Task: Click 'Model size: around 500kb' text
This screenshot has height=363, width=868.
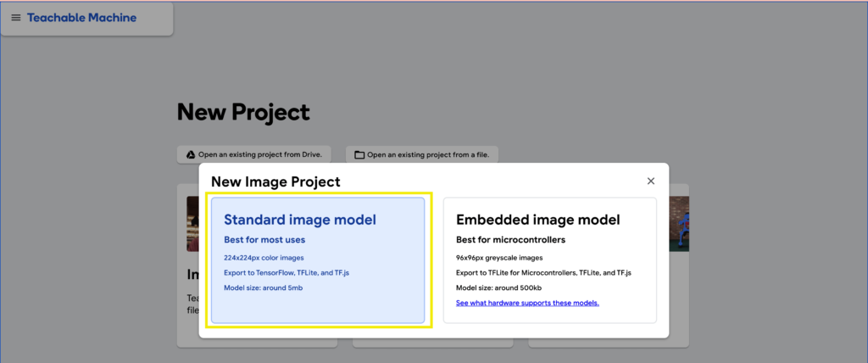Action: (x=500, y=288)
